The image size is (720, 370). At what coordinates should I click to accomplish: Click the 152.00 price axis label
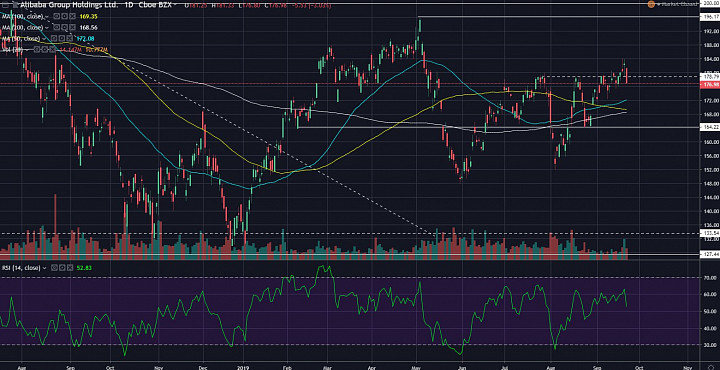point(711,169)
